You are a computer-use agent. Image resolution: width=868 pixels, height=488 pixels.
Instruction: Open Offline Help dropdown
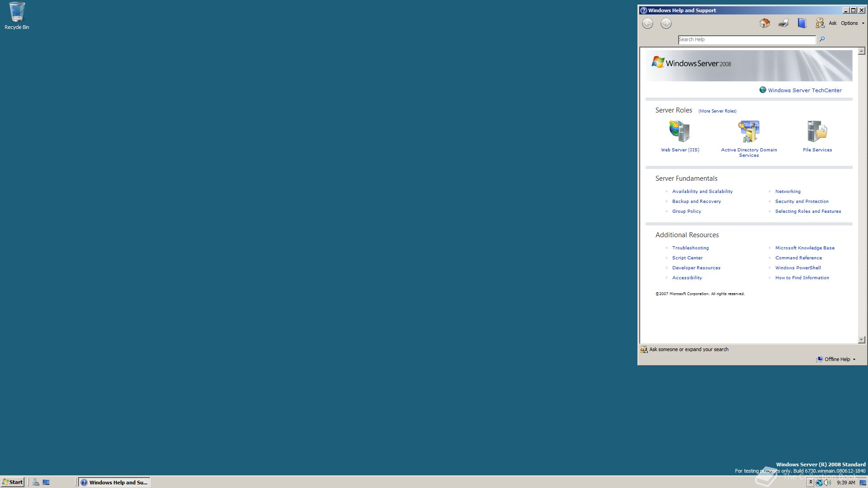point(836,359)
